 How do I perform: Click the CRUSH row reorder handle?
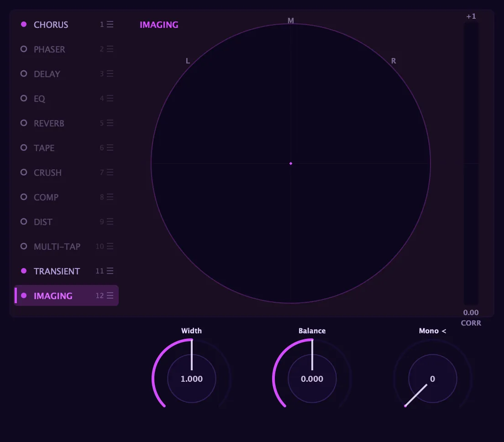110,172
